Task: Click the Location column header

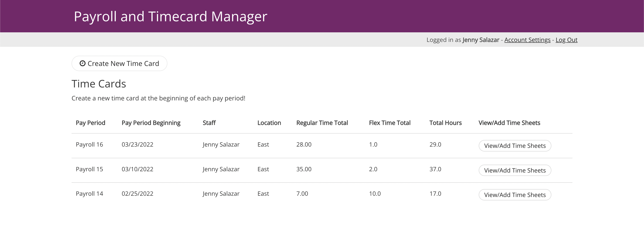Action: coord(269,123)
